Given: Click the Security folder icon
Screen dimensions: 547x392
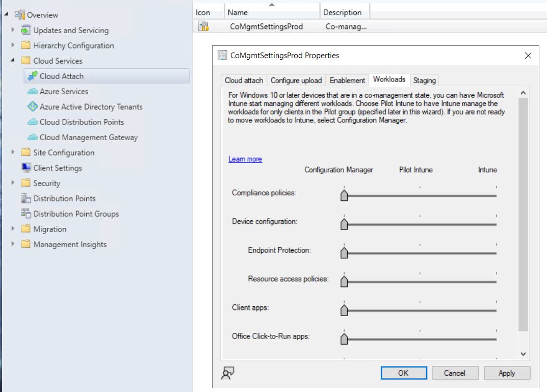Looking at the screenshot, I should click(26, 183).
